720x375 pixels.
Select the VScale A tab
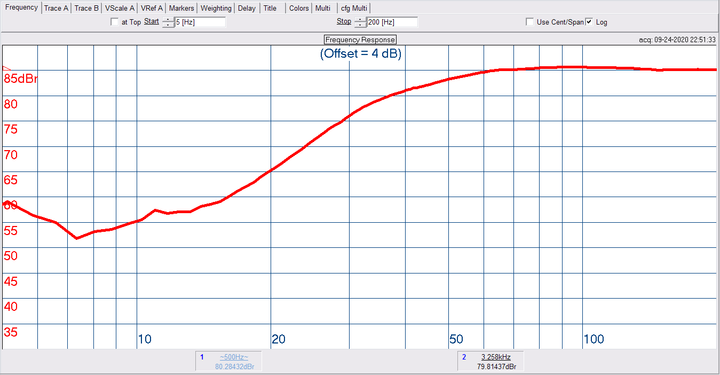(119, 8)
